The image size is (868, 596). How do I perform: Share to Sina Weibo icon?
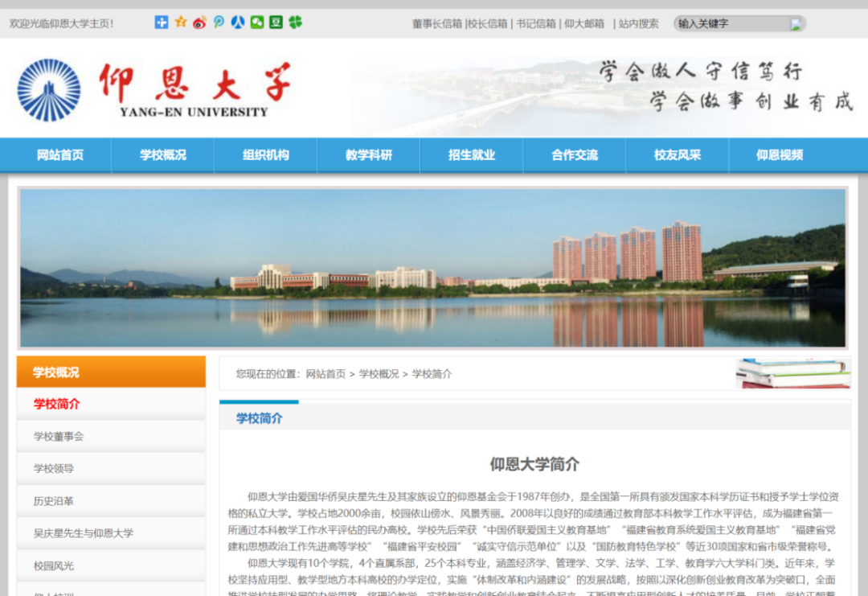pyautogui.click(x=199, y=23)
